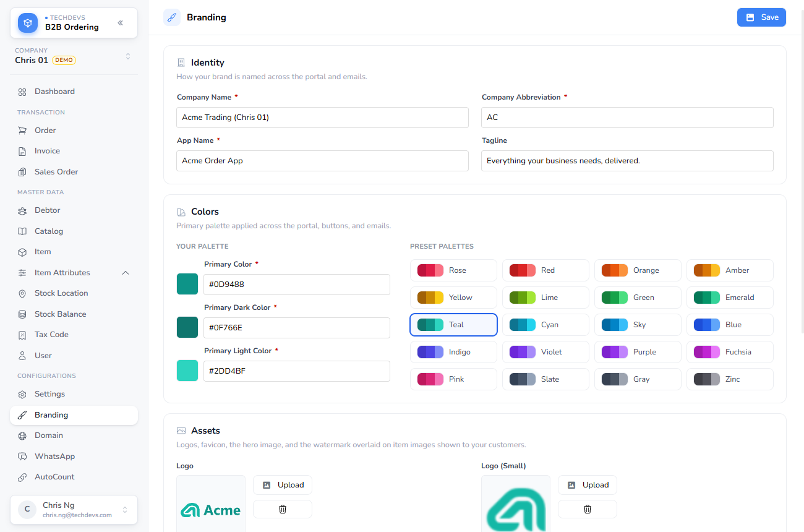The height and width of the screenshot is (532, 804).
Task: Navigate to Sales Order
Action: point(74,172)
